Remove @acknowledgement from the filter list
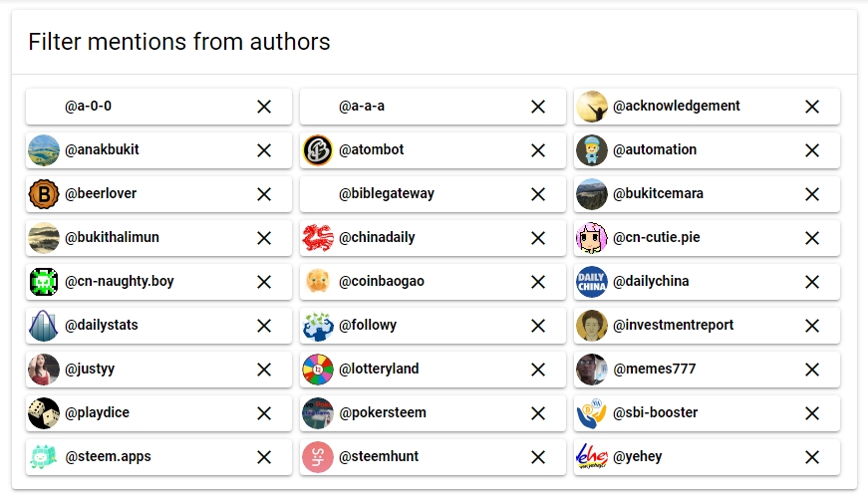Screen dimensions: 868x499 click(812, 107)
